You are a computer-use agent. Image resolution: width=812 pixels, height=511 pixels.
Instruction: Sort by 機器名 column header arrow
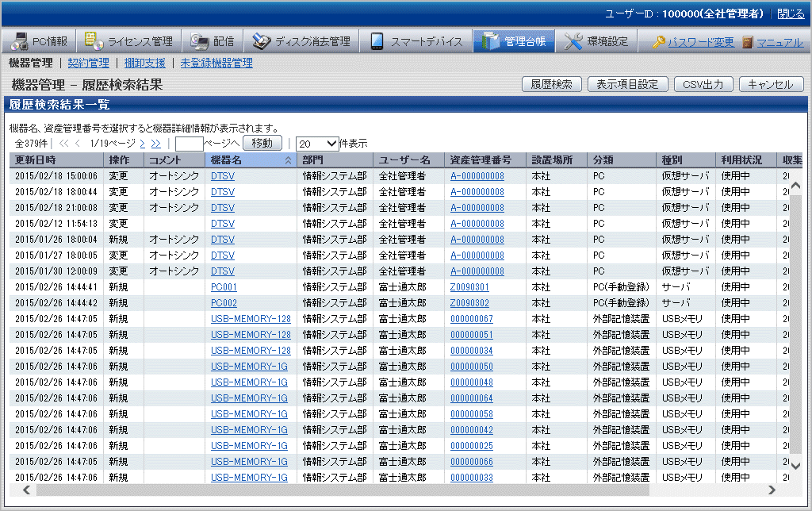(288, 160)
